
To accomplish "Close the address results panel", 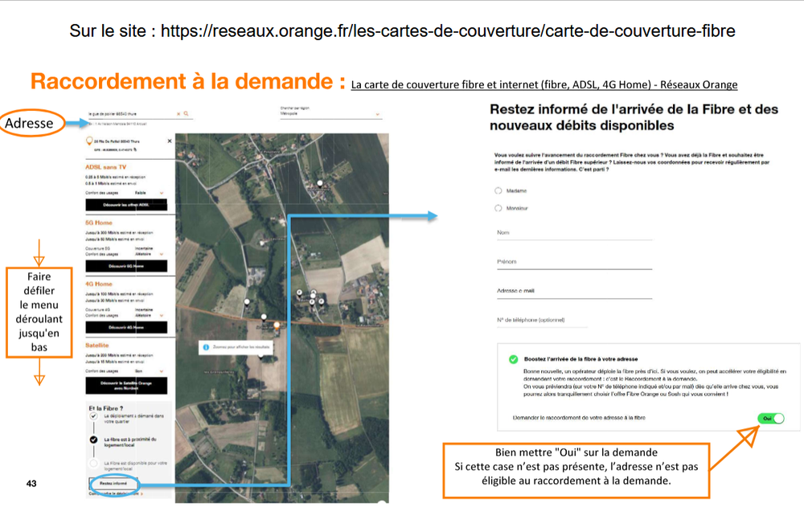I will click(170, 141).
